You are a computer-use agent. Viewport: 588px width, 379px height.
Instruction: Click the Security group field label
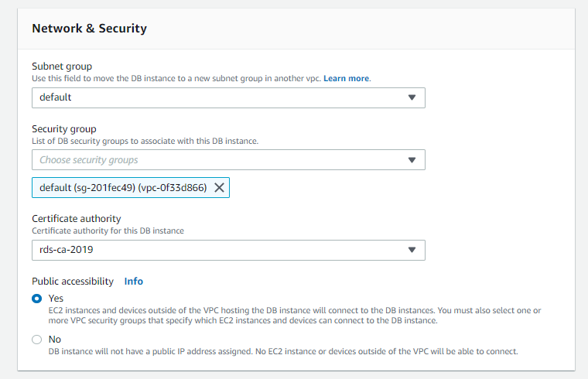tap(64, 129)
